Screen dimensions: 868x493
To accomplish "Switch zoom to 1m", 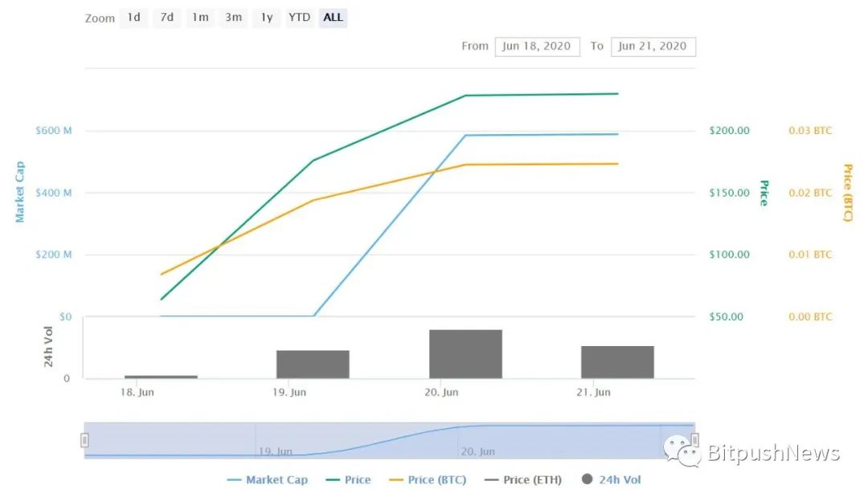I will click(200, 18).
